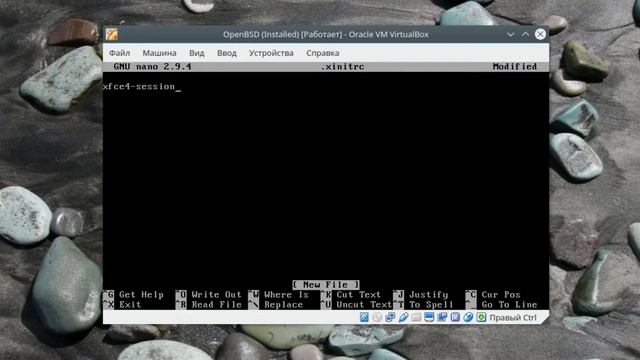
Task: Click the 'Uncut Text' shortcut label
Action: tap(364, 304)
